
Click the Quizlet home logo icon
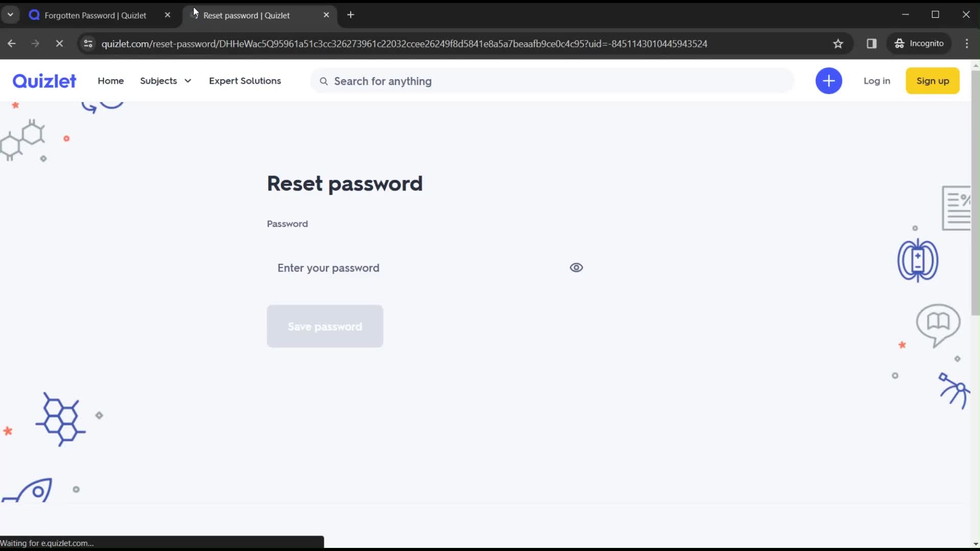coord(44,81)
